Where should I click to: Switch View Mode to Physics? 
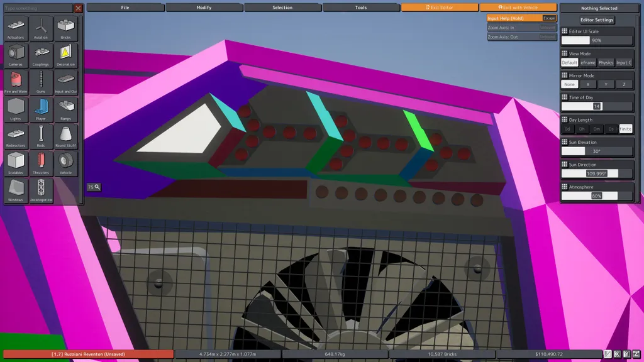tap(606, 63)
